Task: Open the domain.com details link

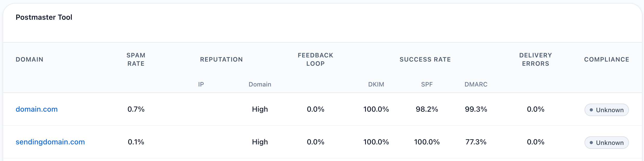Action: pos(36,109)
